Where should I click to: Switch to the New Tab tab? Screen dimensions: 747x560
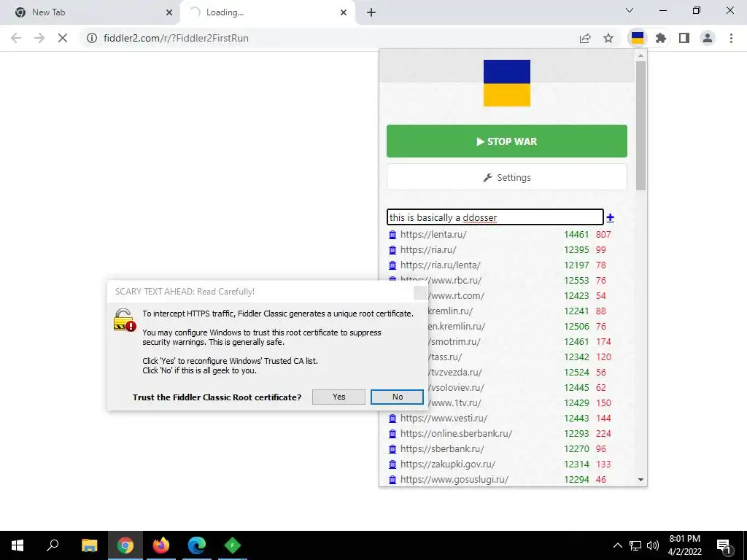89,12
